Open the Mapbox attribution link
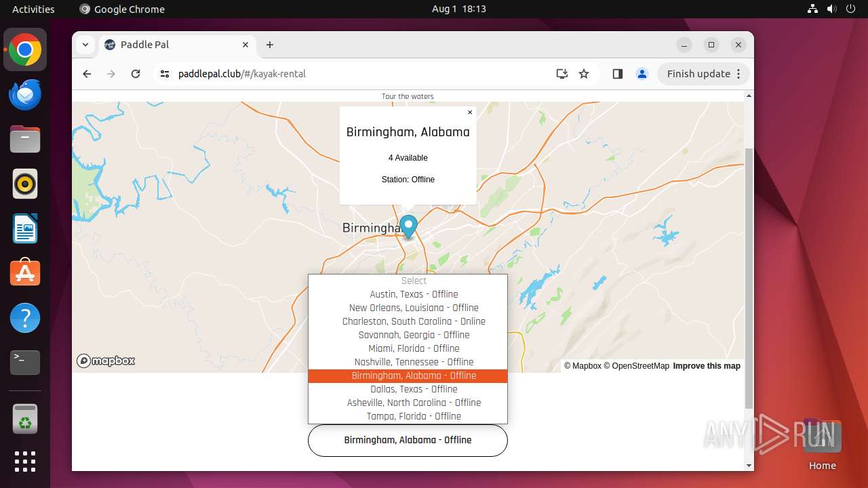Screen dimensions: 868x488 583,366
